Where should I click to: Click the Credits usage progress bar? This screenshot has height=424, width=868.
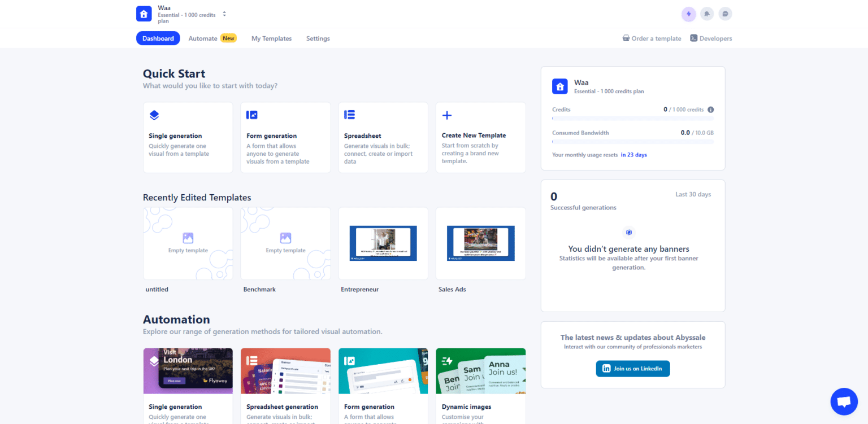(632, 119)
